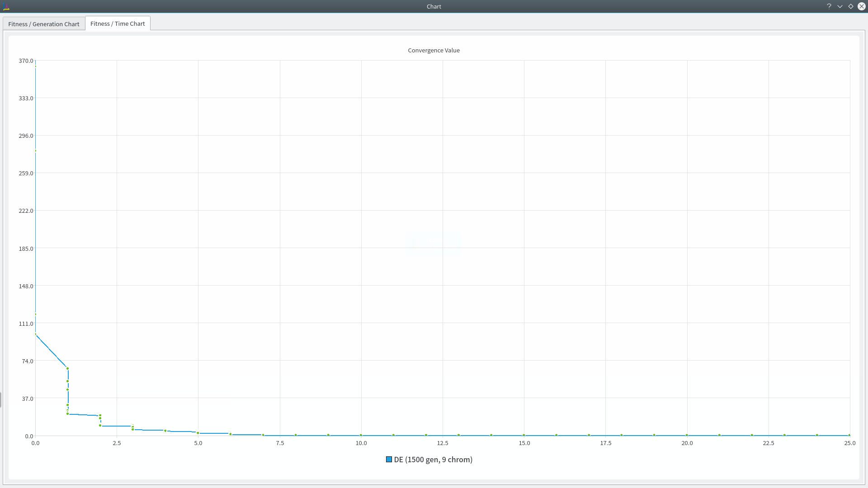Click the data point at time 5.0
Image resolution: width=868 pixels, height=488 pixels.
tap(198, 433)
